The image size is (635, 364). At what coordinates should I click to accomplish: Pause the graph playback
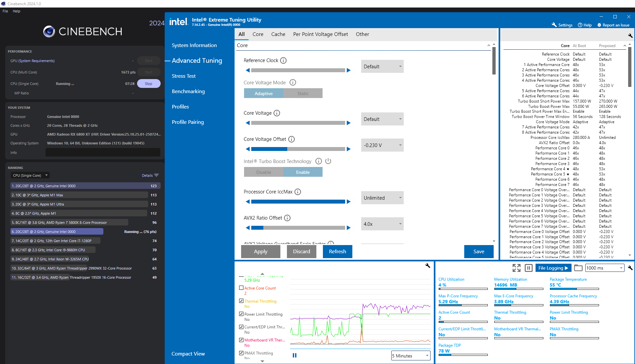coord(294,355)
